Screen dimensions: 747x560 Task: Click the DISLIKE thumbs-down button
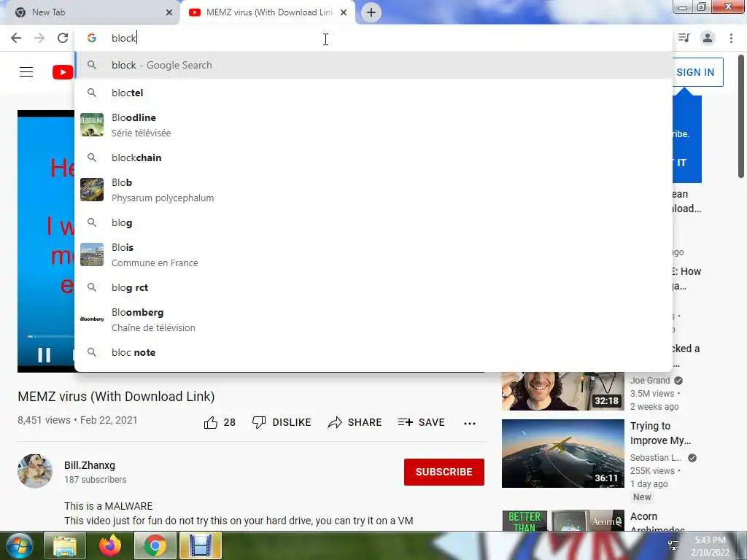tap(282, 422)
